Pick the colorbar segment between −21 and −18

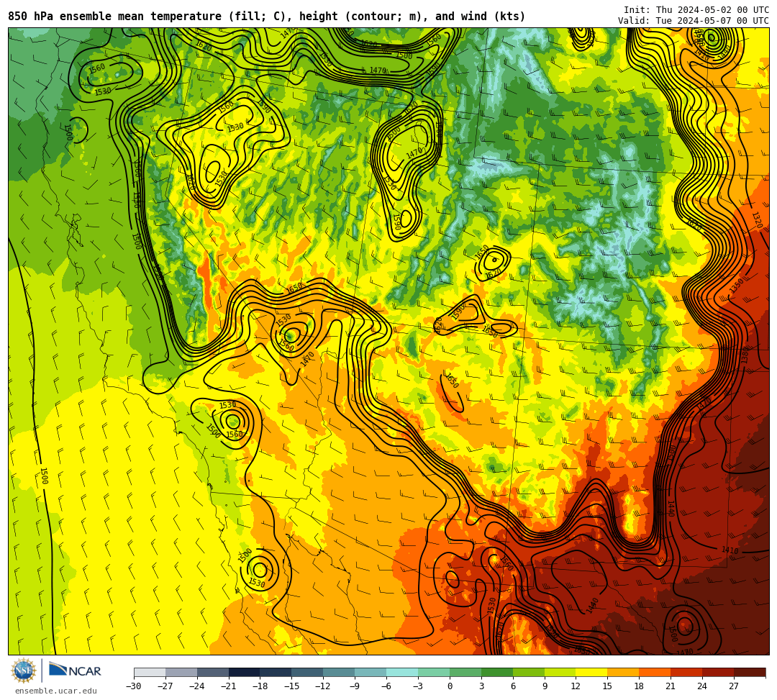(x=245, y=672)
